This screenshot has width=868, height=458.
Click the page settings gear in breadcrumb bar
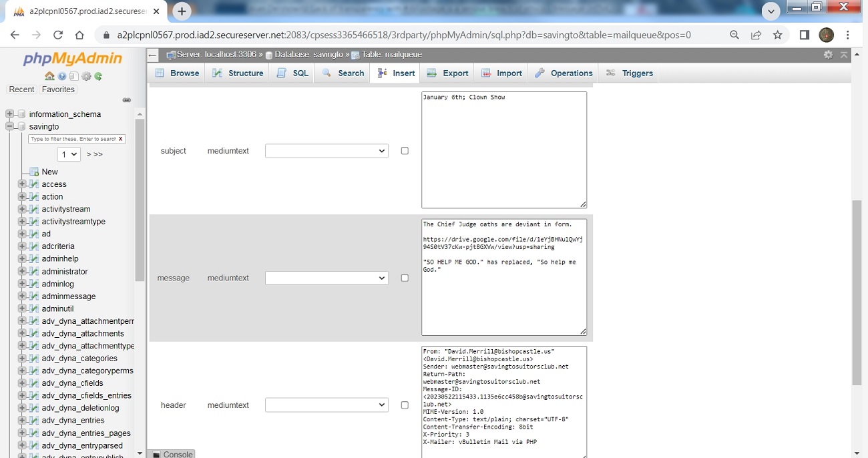828,55
